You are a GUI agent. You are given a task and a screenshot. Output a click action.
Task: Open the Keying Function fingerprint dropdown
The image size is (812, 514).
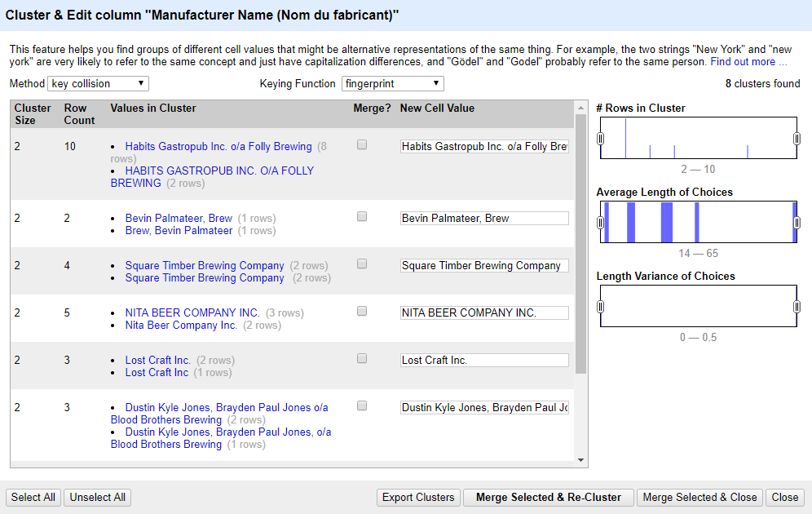(x=392, y=83)
